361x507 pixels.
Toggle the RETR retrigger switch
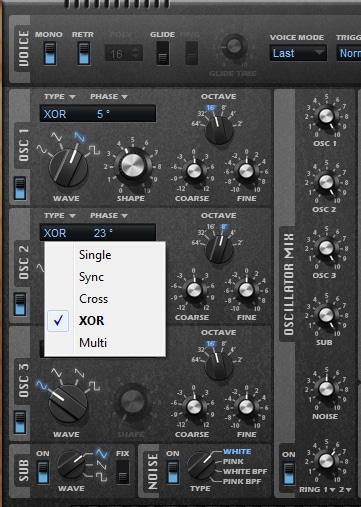[x=84, y=53]
